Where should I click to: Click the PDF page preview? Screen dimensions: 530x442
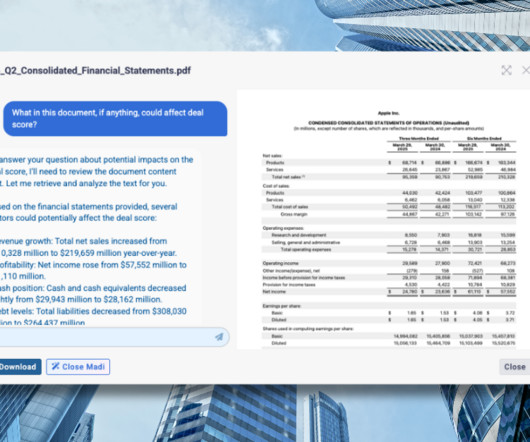tap(383, 220)
